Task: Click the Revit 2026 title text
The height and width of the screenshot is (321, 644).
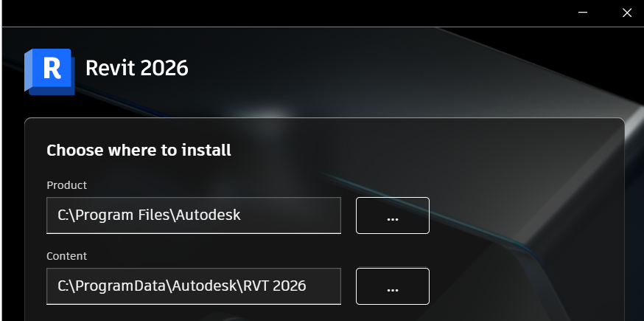Action: [137, 69]
